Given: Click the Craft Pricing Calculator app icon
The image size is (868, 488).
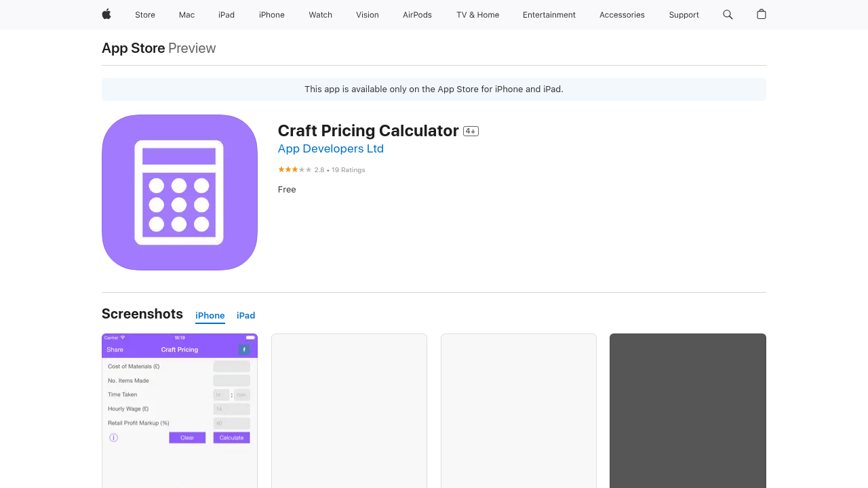Looking at the screenshot, I should click(180, 192).
